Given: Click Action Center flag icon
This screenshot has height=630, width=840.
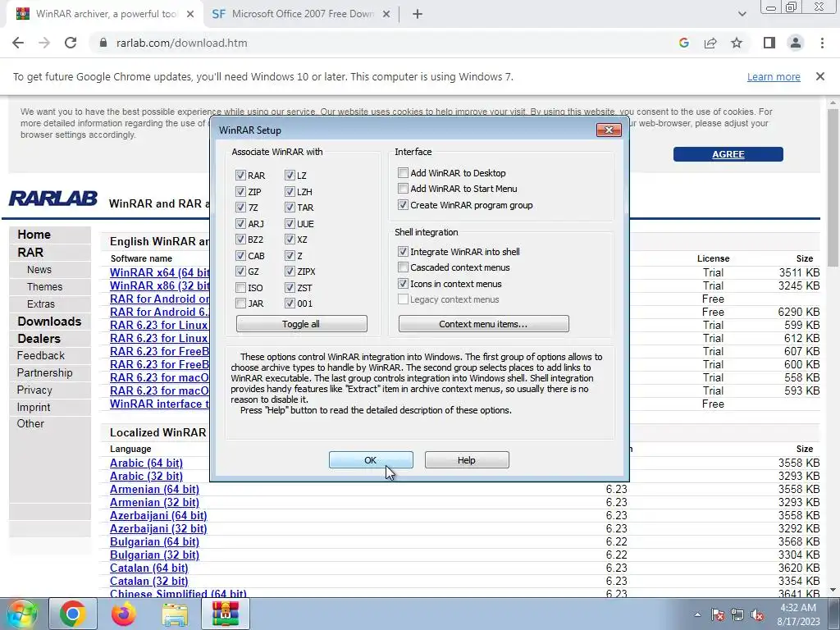Looking at the screenshot, I should 718,614.
